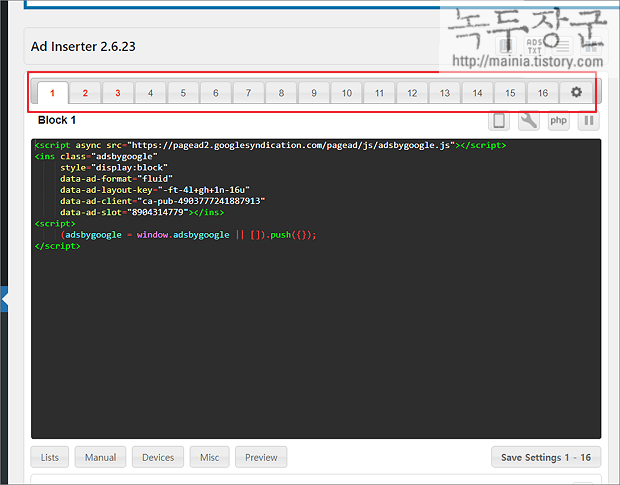Select block tab 12
This screenshot has height=485, width=620.
pos(412,93)
